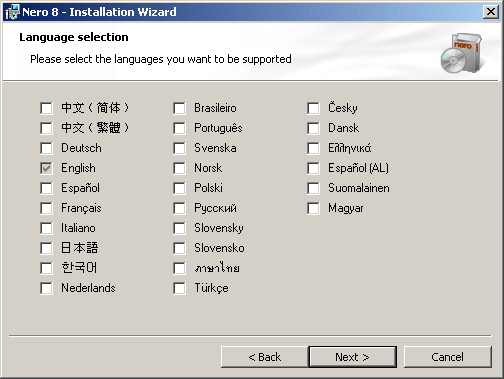Click the greyed English checkbox
Image resolution: width=504 pixels, height=379 pixels.
(x=46, y=168)
